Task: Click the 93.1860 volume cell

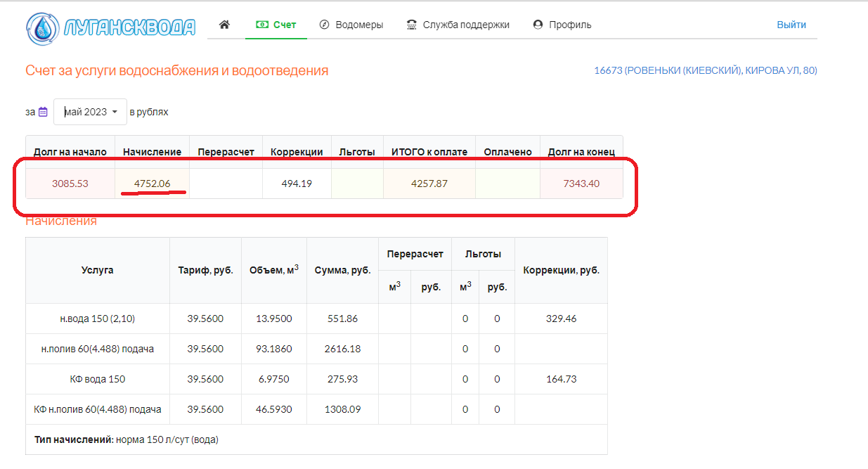Action: [x=274, y=349]
